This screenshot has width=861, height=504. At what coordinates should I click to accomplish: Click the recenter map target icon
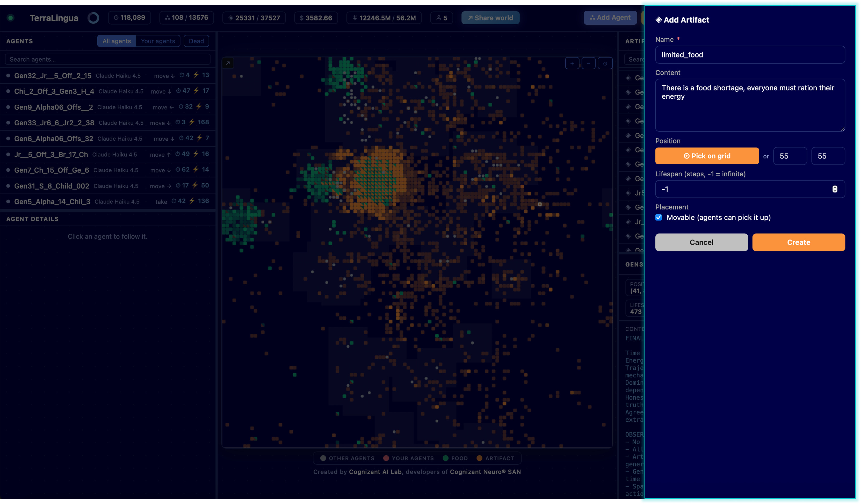click(x=605, y=63)
